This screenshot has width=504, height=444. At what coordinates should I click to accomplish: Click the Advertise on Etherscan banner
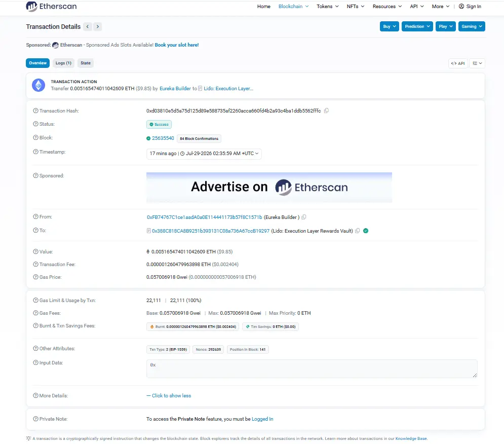[269, 187]
